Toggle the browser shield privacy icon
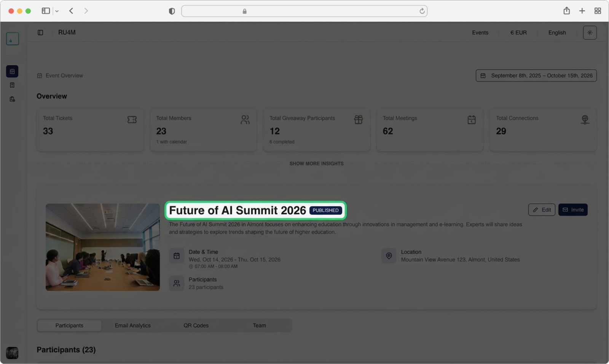 tap(172, 11)
